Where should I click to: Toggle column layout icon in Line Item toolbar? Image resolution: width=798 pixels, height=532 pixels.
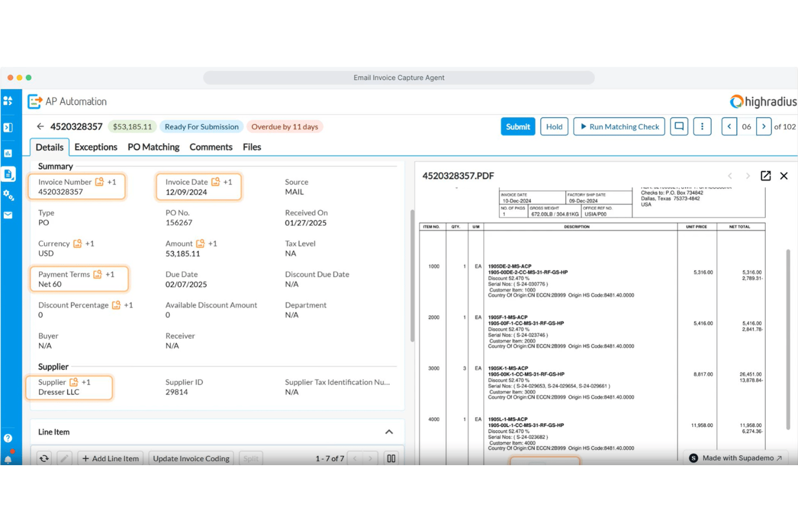click(x=391, y=458)
